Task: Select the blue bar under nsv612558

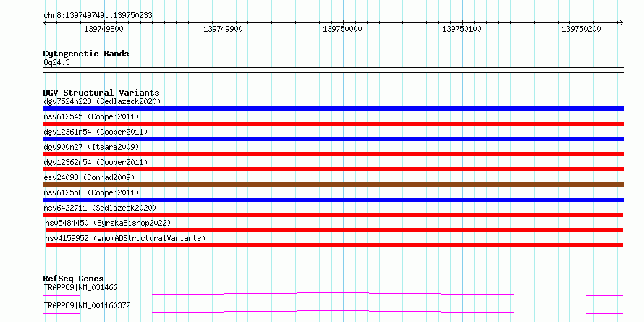Action: point(333,200)
